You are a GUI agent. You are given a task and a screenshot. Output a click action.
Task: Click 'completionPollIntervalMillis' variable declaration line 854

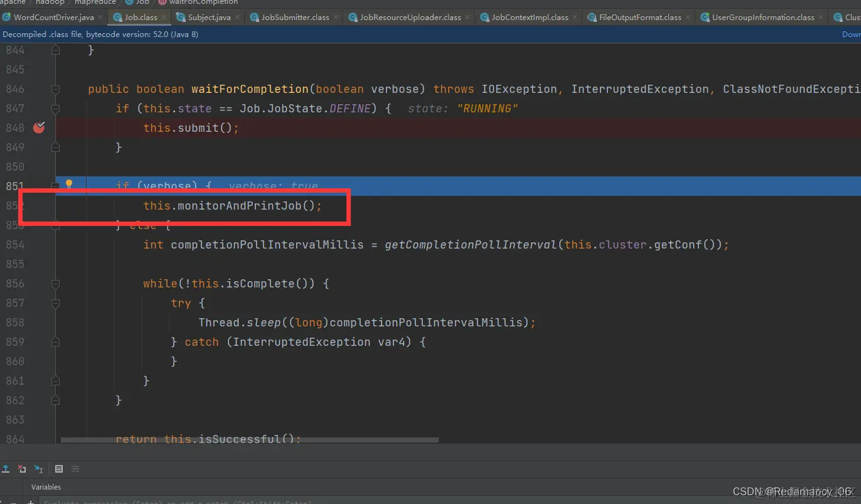tap(267, 245)
